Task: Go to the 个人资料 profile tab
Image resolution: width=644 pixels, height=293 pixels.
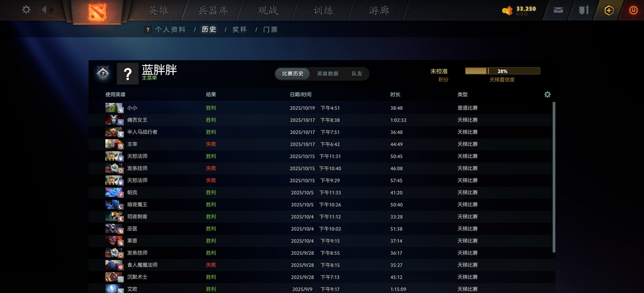Action: pos(170,29)
